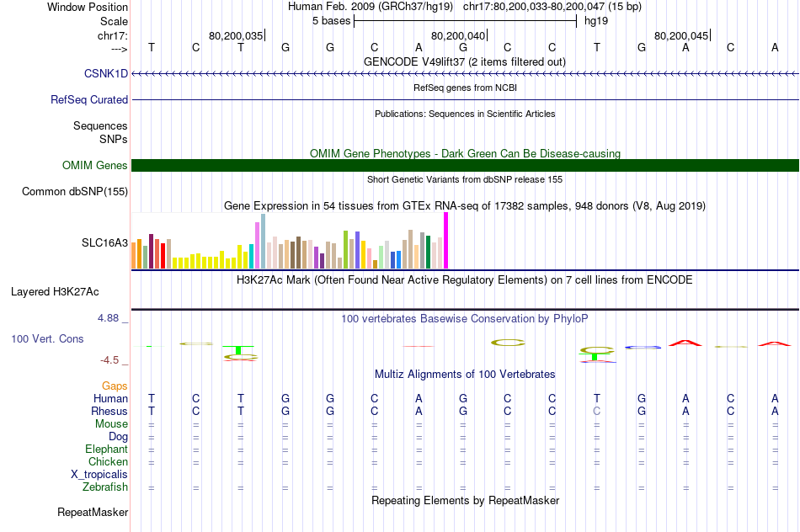Click the Gaps label in Multiz track
The image size is (800, 532).
click(115, 386)
